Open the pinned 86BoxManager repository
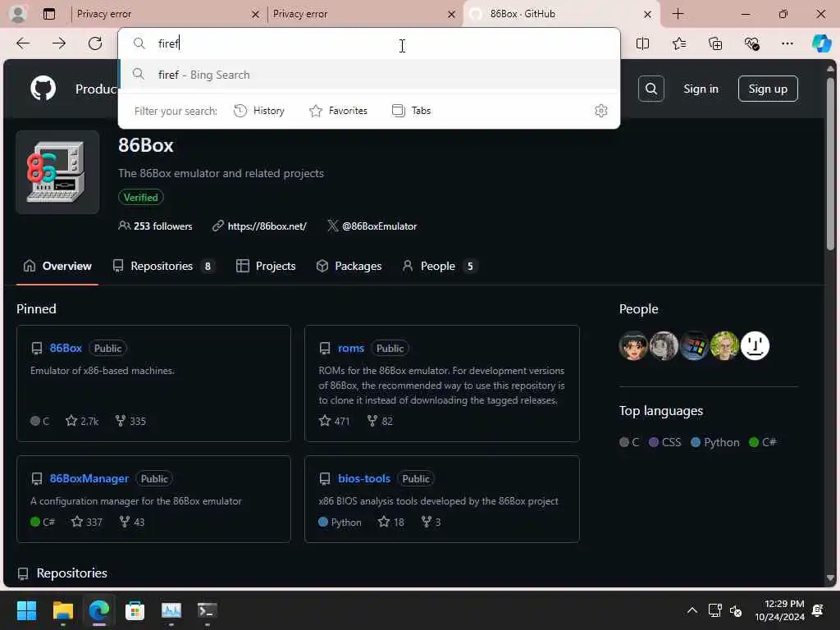The width and height of the screenshot is (840, 630). click(x=89, y=478)
